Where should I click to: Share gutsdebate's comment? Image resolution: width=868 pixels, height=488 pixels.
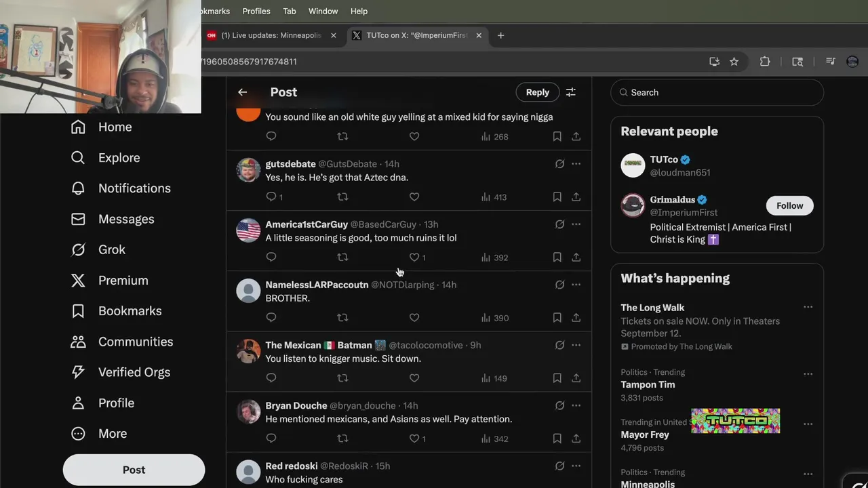pyautogui.click(x=576, y=197)
